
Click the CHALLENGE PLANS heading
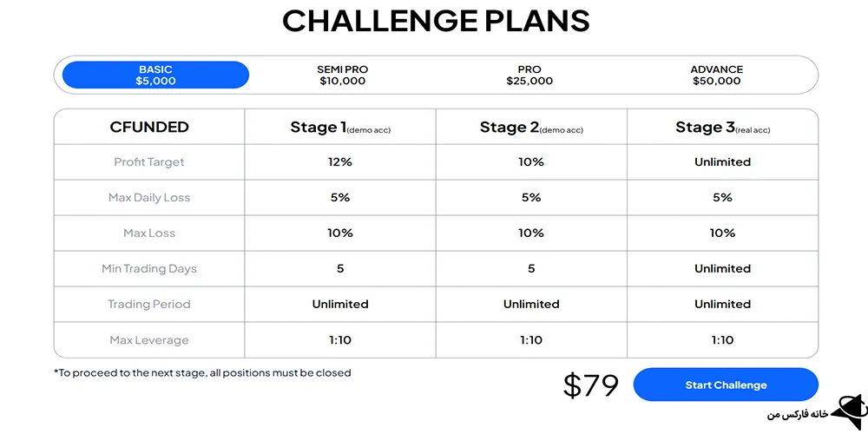click(436, 21)
